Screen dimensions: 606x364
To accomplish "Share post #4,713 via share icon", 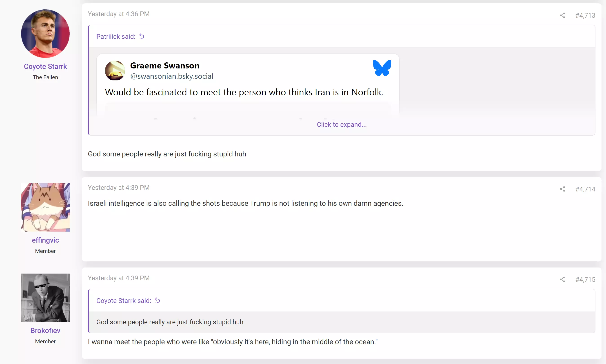I will coord(562,15).
